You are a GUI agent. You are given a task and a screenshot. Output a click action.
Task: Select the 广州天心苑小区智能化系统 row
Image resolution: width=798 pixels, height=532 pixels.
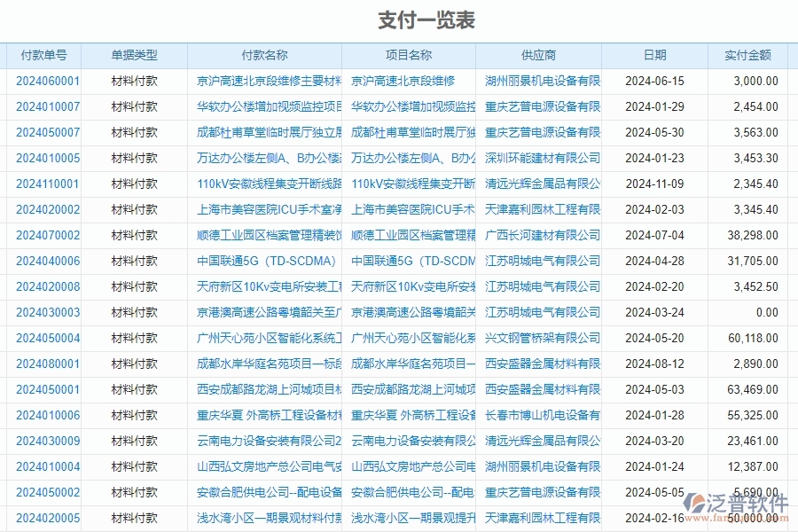[266, 338]
